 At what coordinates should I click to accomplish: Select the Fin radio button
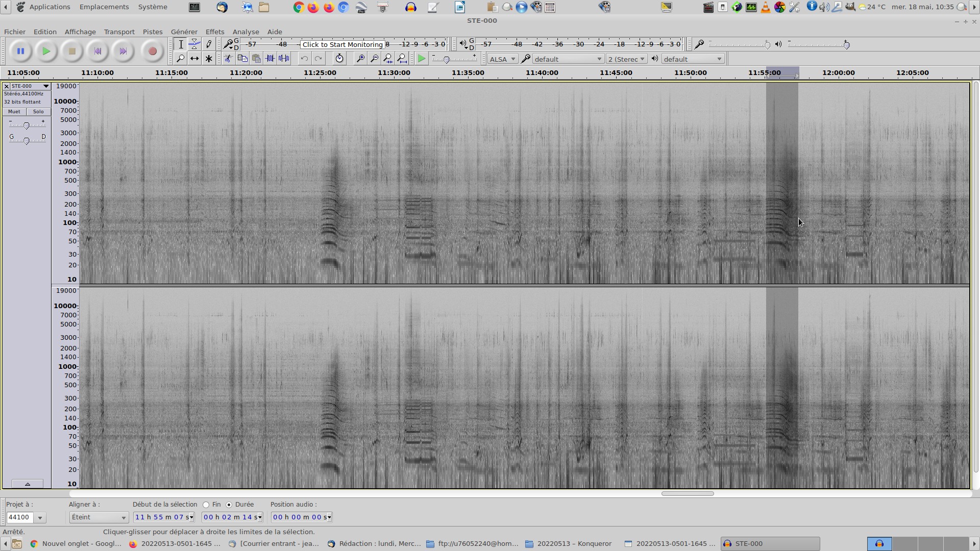(x=206, y=505)
